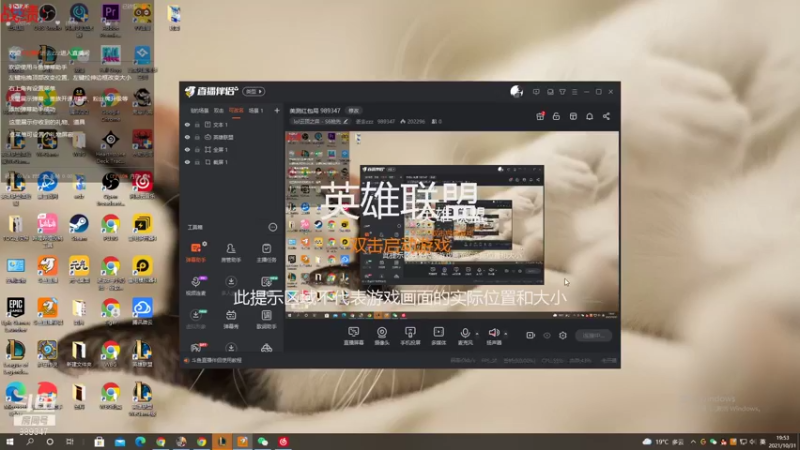Open OBS Studio desktop shortcut
800x450 pixels.
47,16
